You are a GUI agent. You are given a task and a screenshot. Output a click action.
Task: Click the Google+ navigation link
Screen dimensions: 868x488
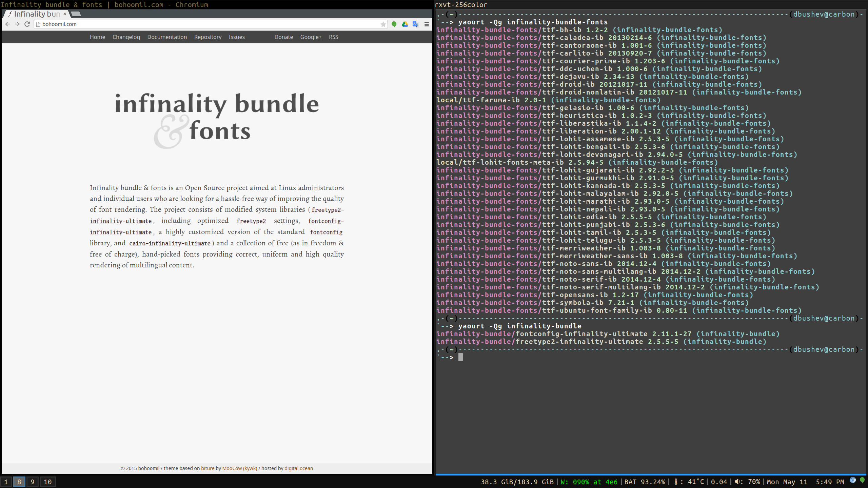pos(311,37)
